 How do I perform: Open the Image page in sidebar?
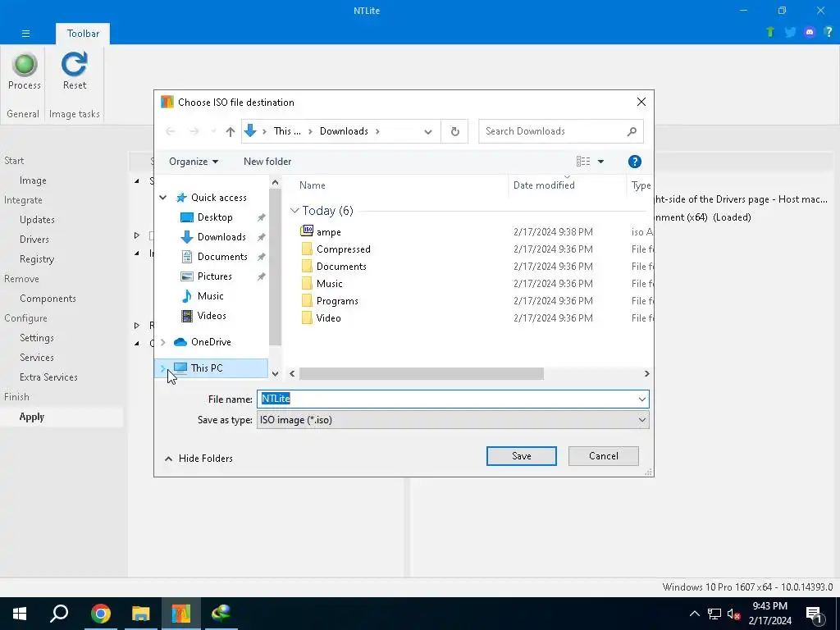click(33, 180)
